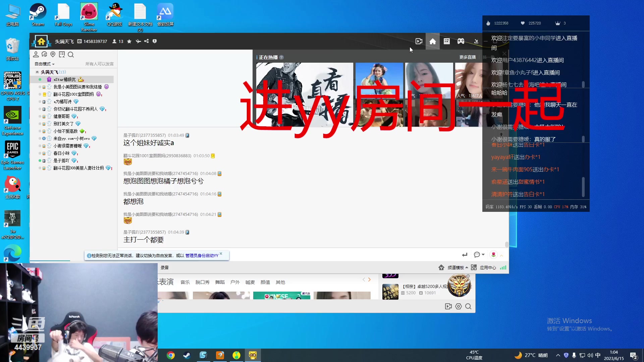Collapse the 头满天飞 channel tree node
644x362 pixels.
click(37, 72)
